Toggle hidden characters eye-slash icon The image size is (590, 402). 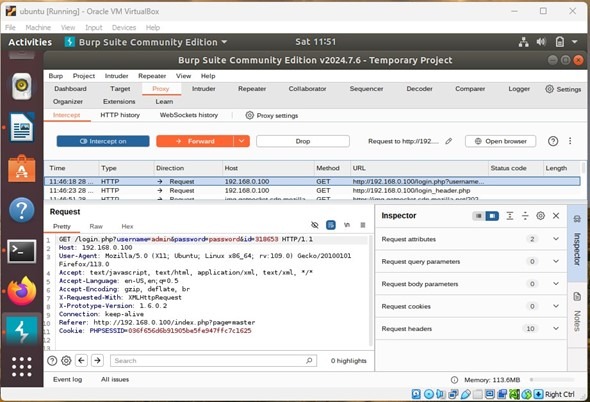pyautogui.click(x=315, y=225)
